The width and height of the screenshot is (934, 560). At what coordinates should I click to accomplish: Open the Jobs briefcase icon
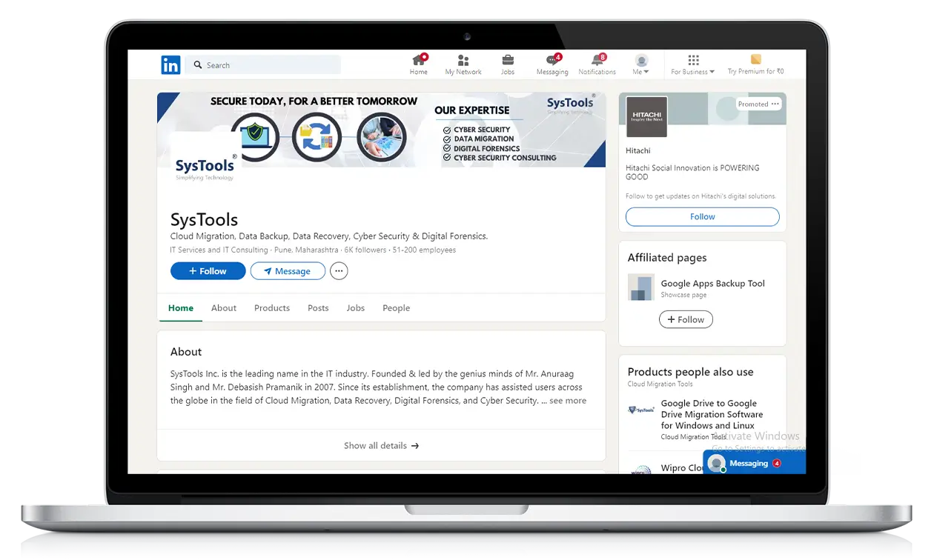point(508,64)
